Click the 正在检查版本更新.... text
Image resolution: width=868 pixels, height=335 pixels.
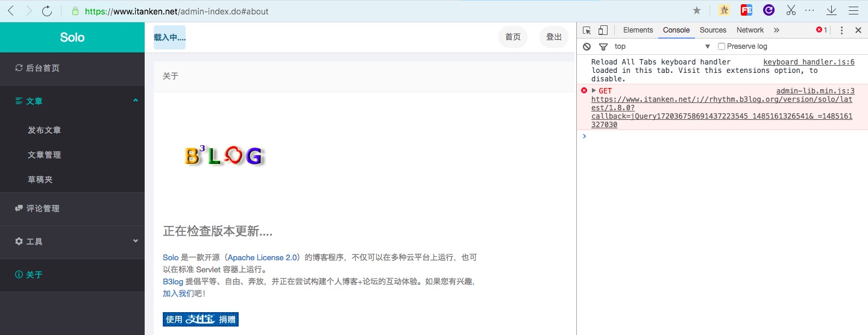(x=218, y=231)
